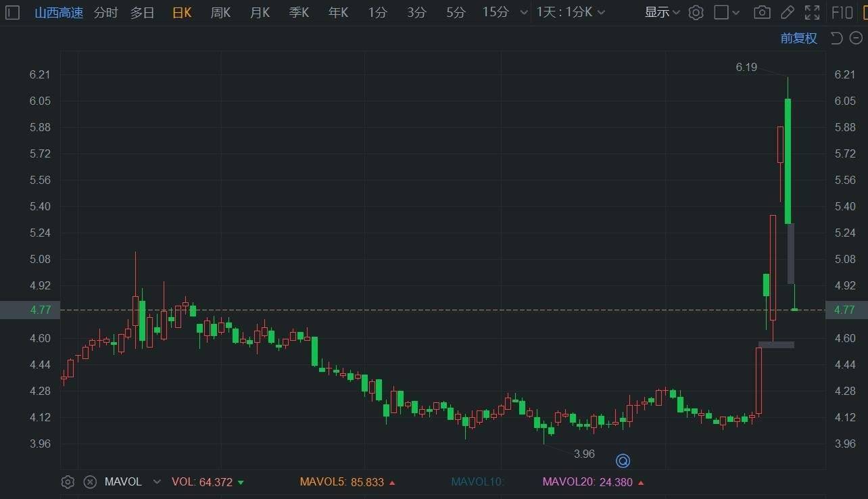
Task: Select the 周K weekly candlestick tab
Action: pos(220,12)
